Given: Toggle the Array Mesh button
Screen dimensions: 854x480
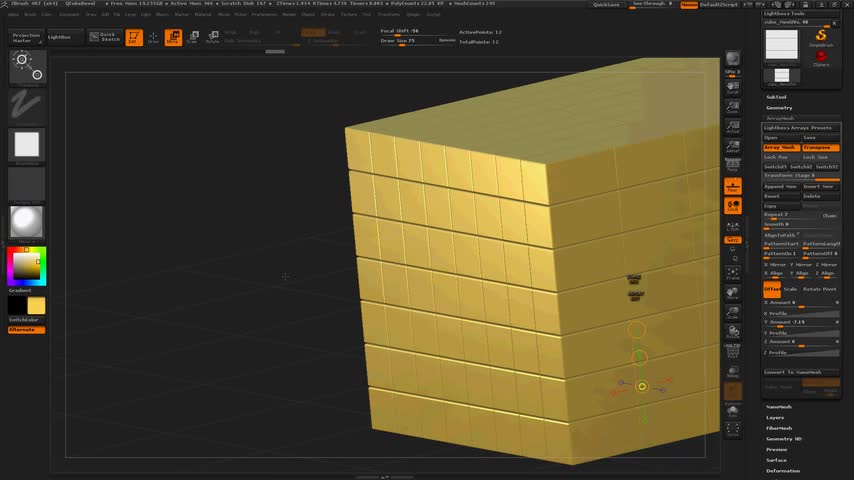Looking at the screenshot, I should pos(781,148).
